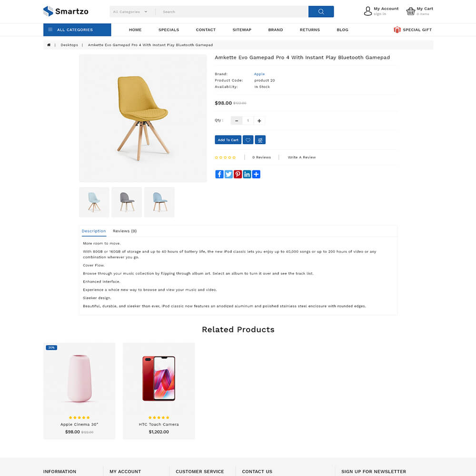Share product on Pinterest
476x476 pixels.
pyautogui.click(x=238, y=174)
